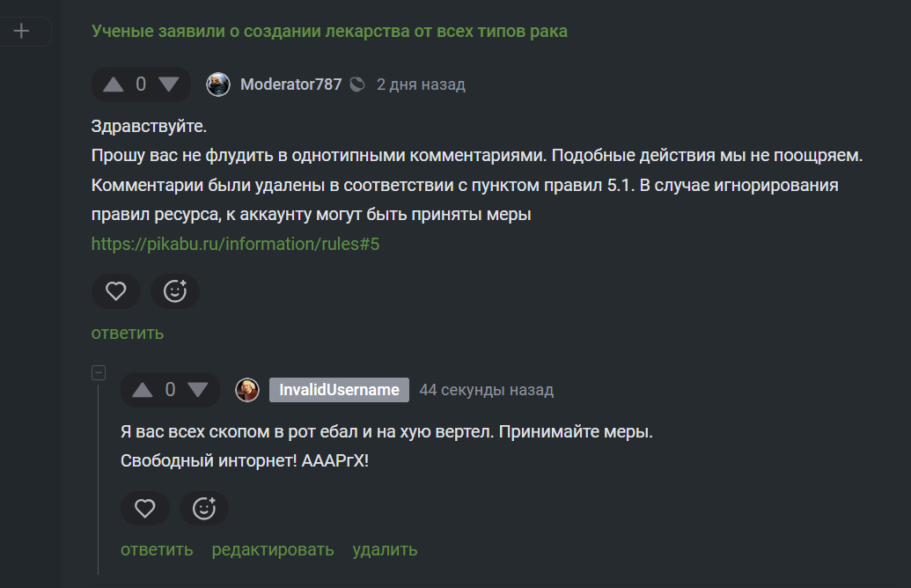This screenshot has width=911, height=588.
Task: Collapse the reply thread with minus box
Action: point(99,372)
